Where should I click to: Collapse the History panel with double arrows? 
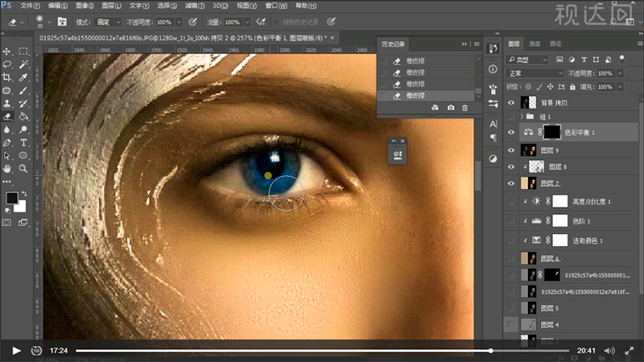tap(464, 44)
